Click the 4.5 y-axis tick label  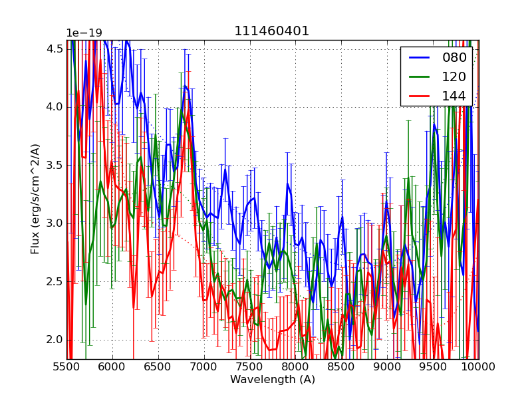(55, 49)
